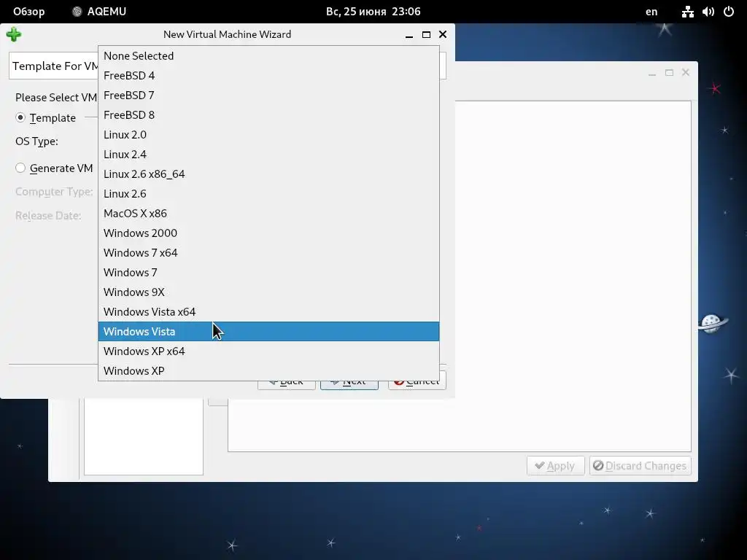The image size is (747, 560).
Task: Open the clock showing 25 июня 23:06
Action: [x=373, y=12]
